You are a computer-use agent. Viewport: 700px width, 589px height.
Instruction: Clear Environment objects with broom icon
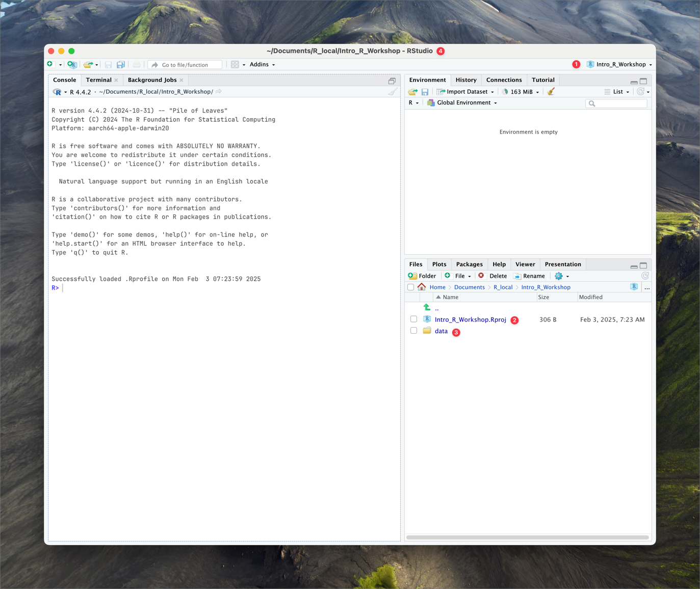(x=551, y=92)
